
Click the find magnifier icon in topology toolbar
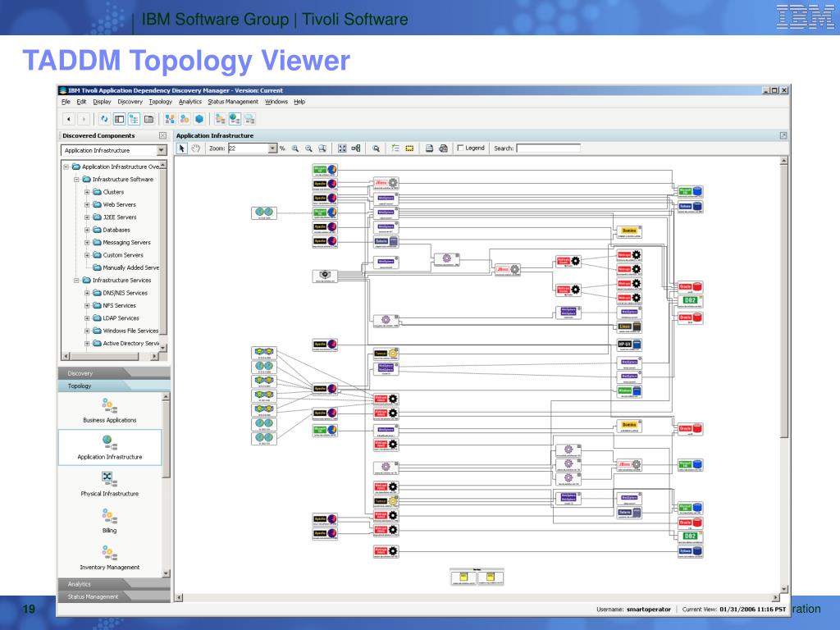pyautogui.click(x=376, y=148)
